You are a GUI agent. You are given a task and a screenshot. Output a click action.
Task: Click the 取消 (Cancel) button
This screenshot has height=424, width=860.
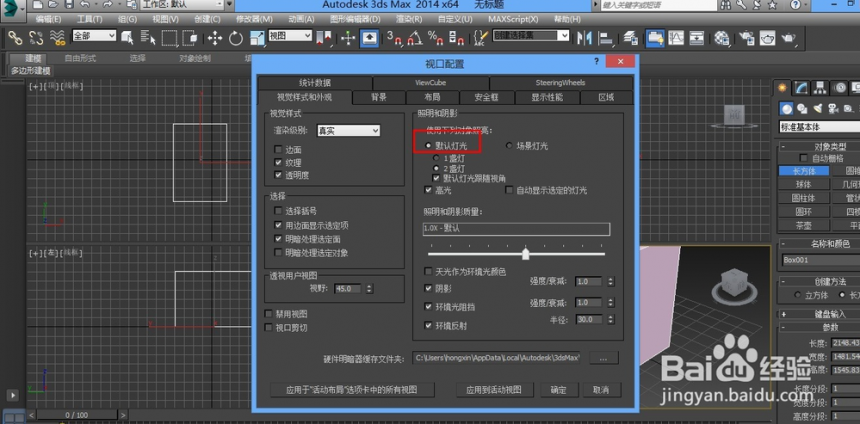pos(601,390)
